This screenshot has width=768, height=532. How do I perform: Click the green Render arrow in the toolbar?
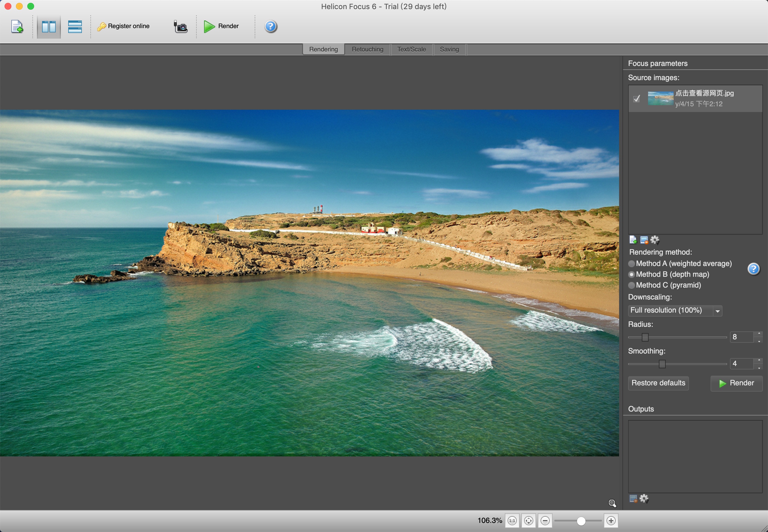[209, 26]
